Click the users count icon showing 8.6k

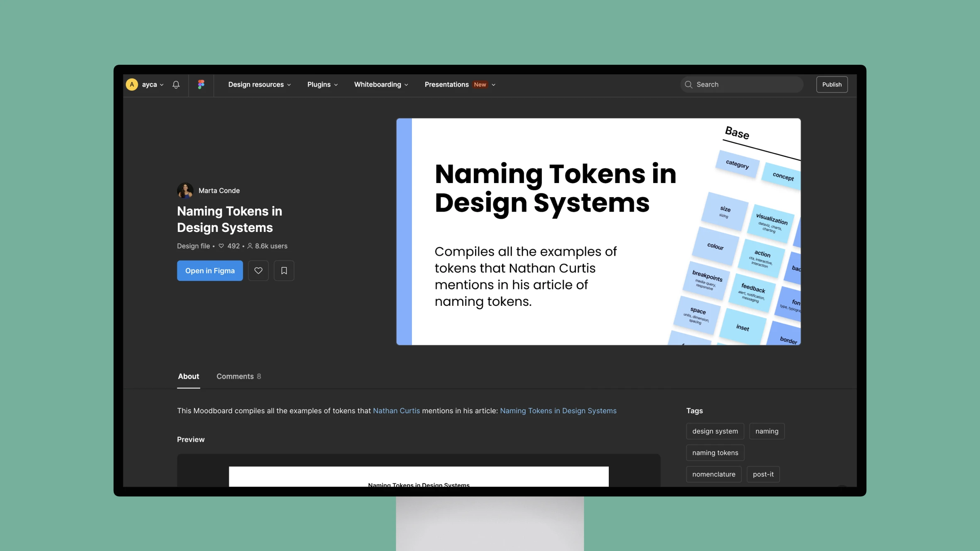pyautogui.click(x=250, y=246)
